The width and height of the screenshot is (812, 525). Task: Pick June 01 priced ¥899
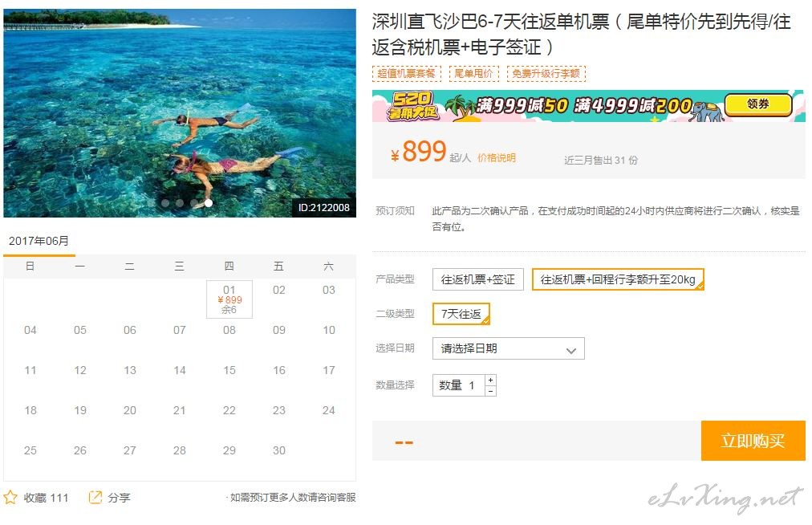tap(229, 299)
